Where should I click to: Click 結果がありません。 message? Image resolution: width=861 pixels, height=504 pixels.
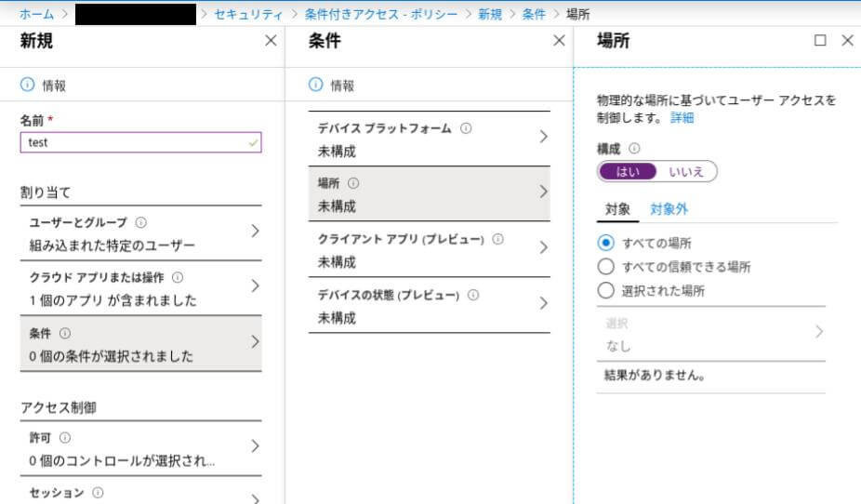655,376
